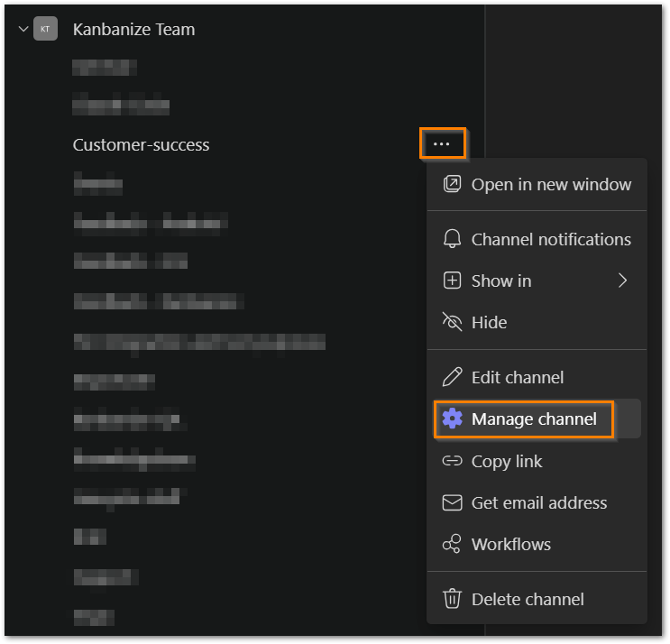
Task: Click the Show in plus-square icon
Action: point(452,281)
